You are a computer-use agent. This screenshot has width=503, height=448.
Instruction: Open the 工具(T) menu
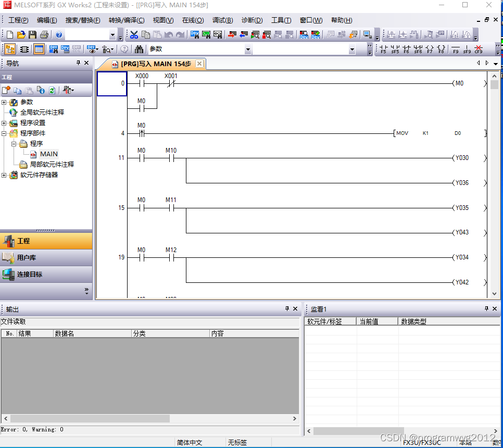281,20
